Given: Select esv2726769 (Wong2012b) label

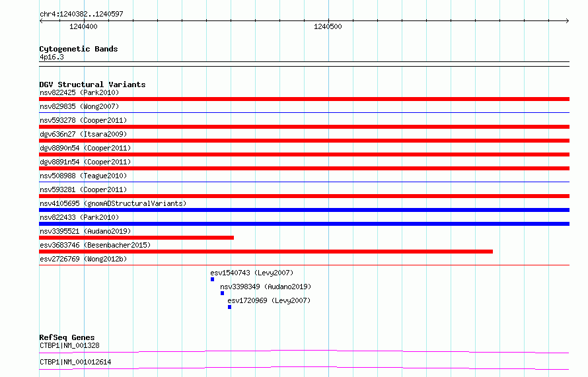Looking at the screenshot, I should click(x=83, y=259).
